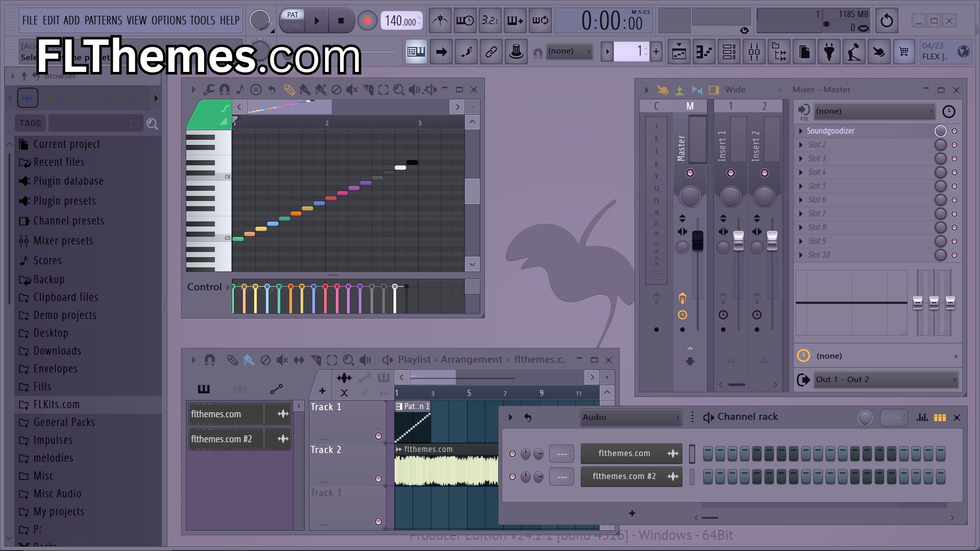The width and height of the screenshot is (980, 551).
Task: Open the Channel rack from the toolbar
Action: (x=729, y=52)
